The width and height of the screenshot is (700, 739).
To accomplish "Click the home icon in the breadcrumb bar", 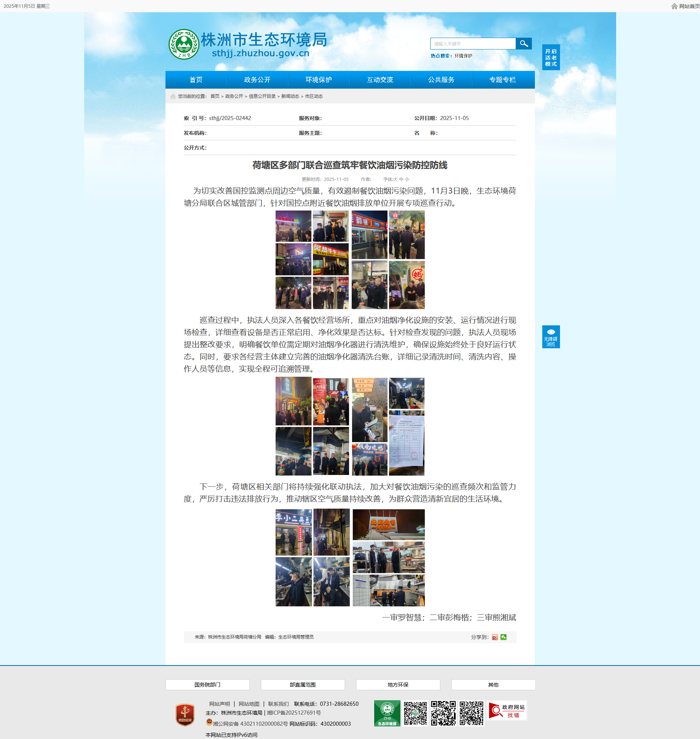I will [173, 96].
